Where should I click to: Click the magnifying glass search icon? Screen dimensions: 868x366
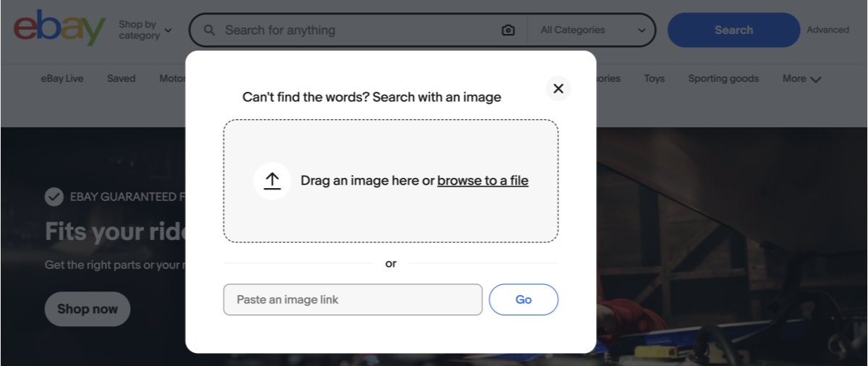210,30
